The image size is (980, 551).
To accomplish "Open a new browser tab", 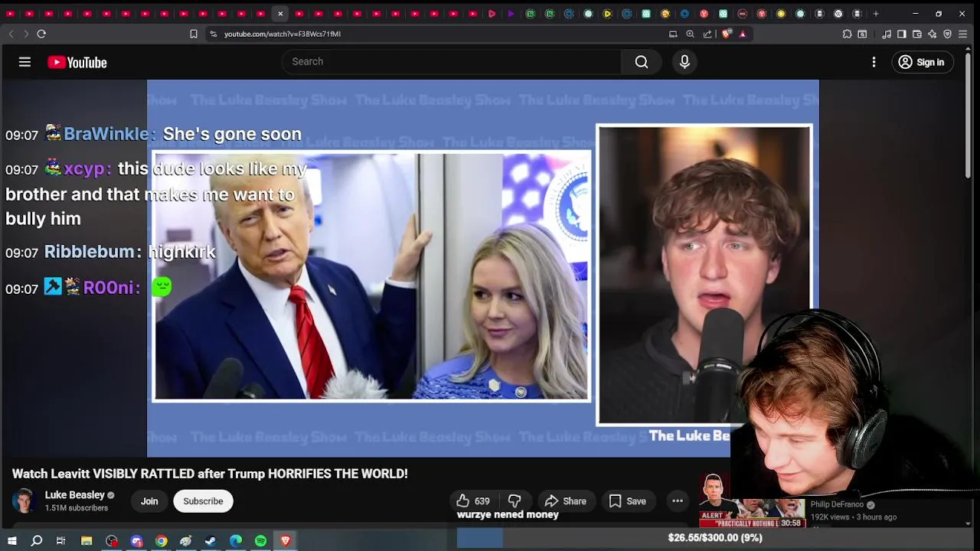I will [876, 14].
